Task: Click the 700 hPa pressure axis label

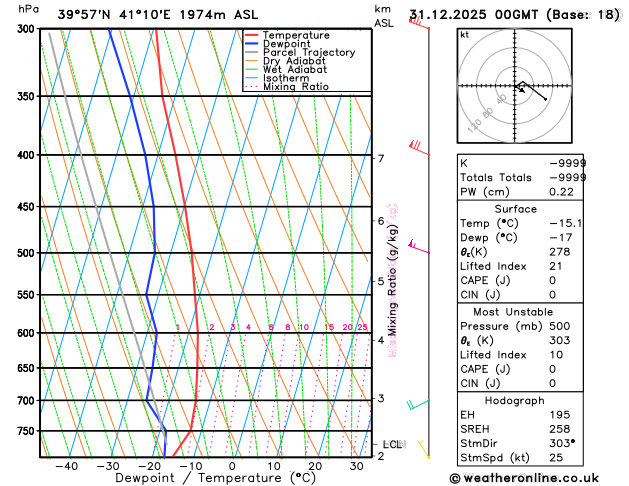Action: pyautogui.click(x=26, y=401)
